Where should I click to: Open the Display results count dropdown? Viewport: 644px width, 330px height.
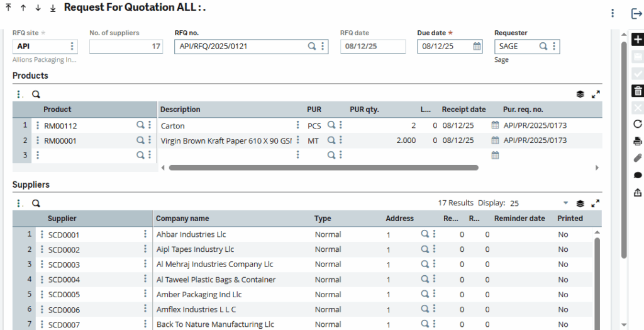[x=565, y=203]
